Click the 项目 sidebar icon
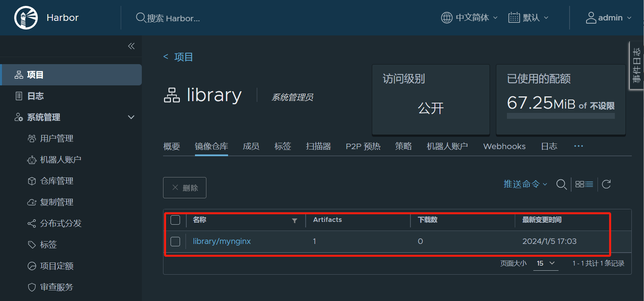644x301 pixels. click(x=19, y=75)
